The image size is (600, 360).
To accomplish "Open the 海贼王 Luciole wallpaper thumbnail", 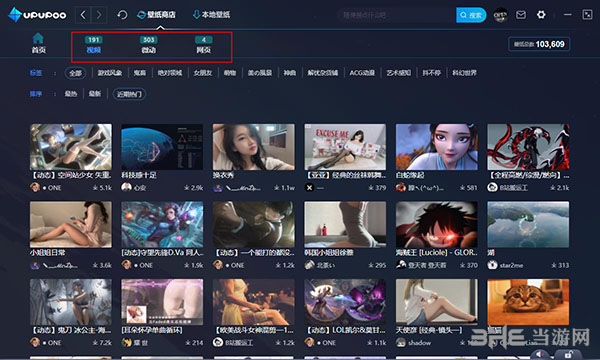I will click(x=437, y=225).
